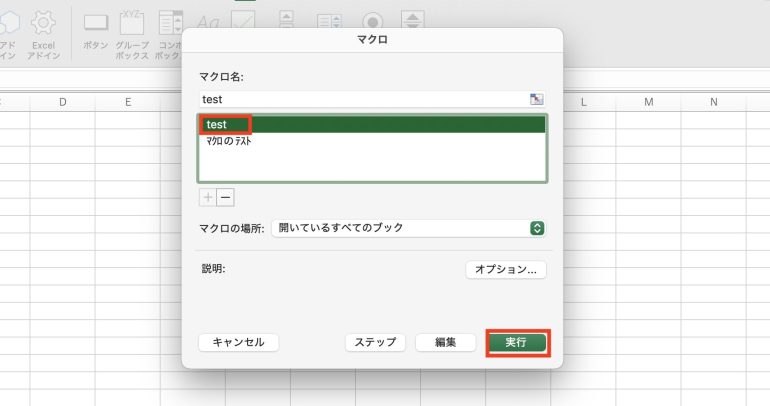Select the test macro in the list

[372, 124]
